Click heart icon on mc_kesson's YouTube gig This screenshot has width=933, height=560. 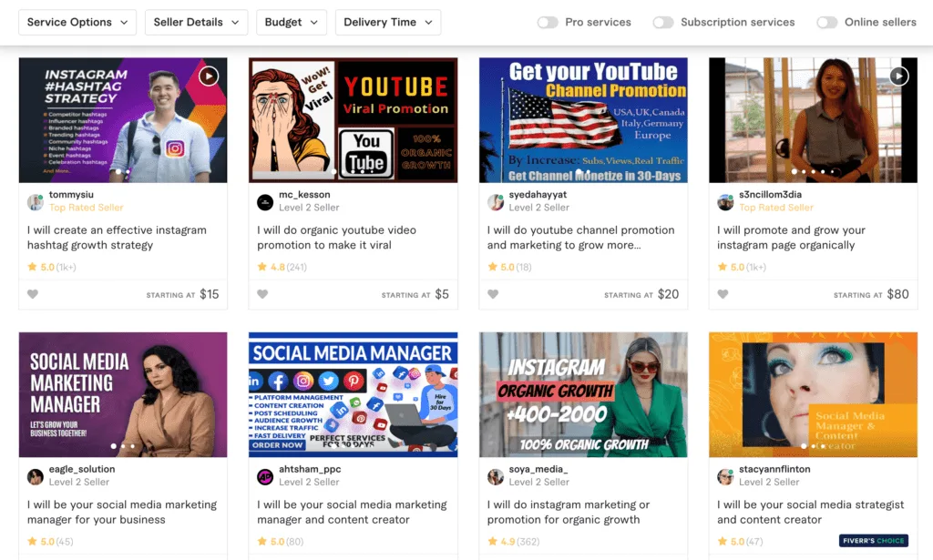[x=262, y=294]
